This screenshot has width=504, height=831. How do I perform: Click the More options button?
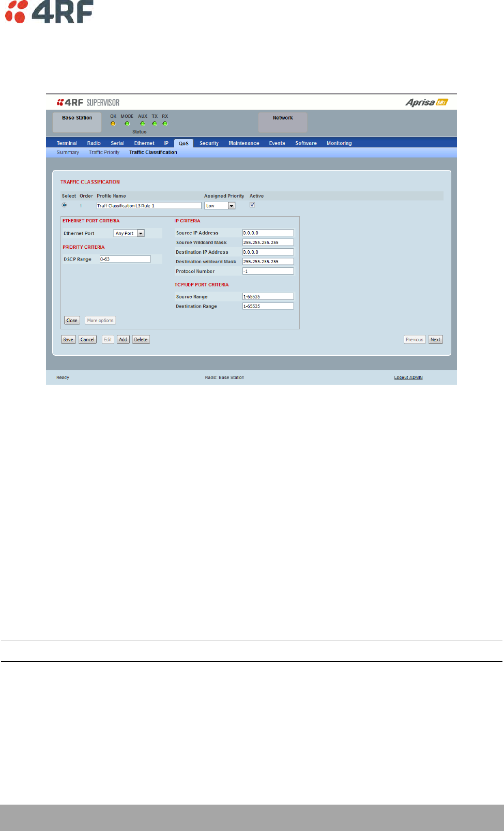pyautogui.click(x=100, y=321)
